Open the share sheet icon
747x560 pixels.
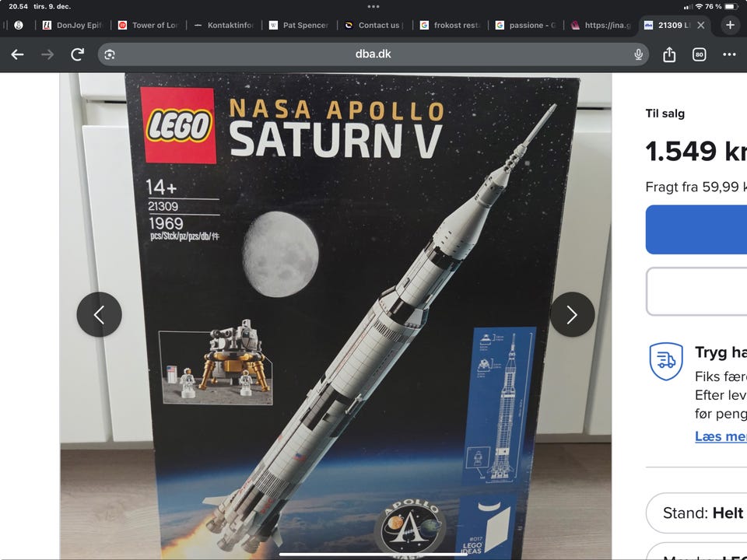[669, 54]
